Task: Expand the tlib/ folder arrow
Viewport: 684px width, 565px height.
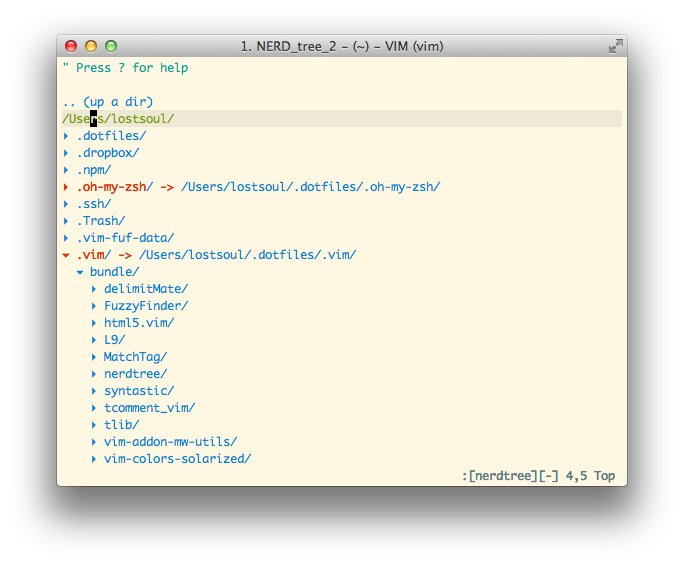Action: (x=94, y=425)
